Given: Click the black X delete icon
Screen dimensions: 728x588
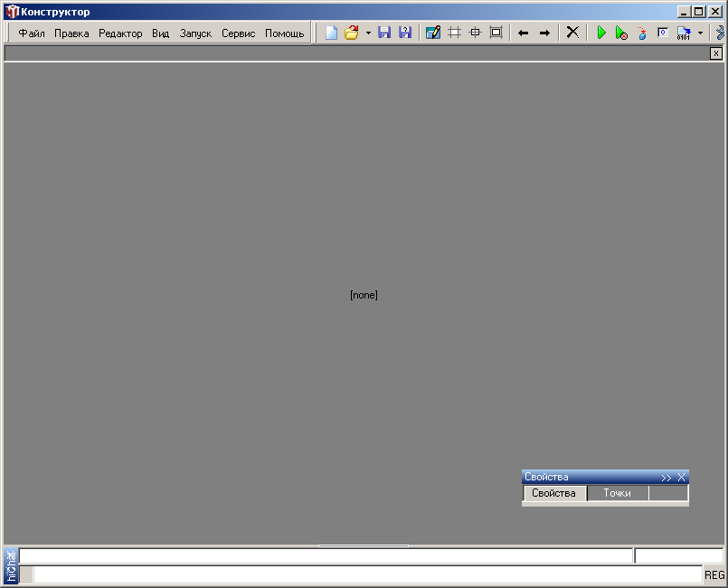Looking at the screenshot, I should [x=572, y=33].
